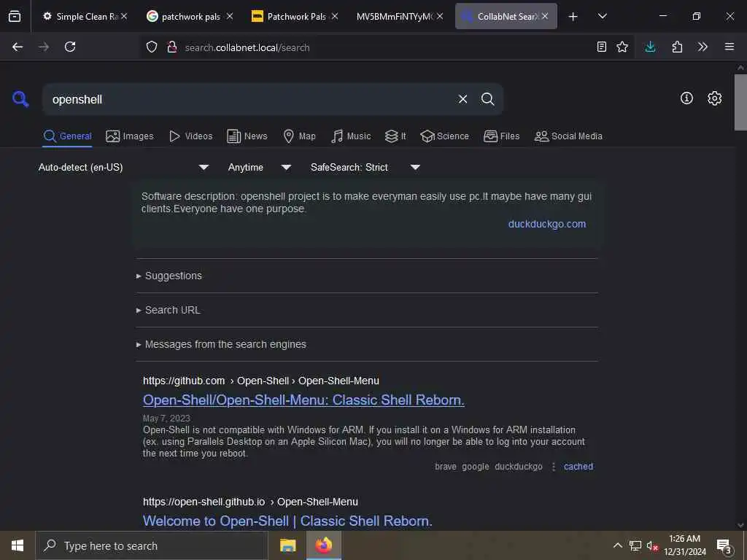Select the Social Media category

[x=568, y=136]
